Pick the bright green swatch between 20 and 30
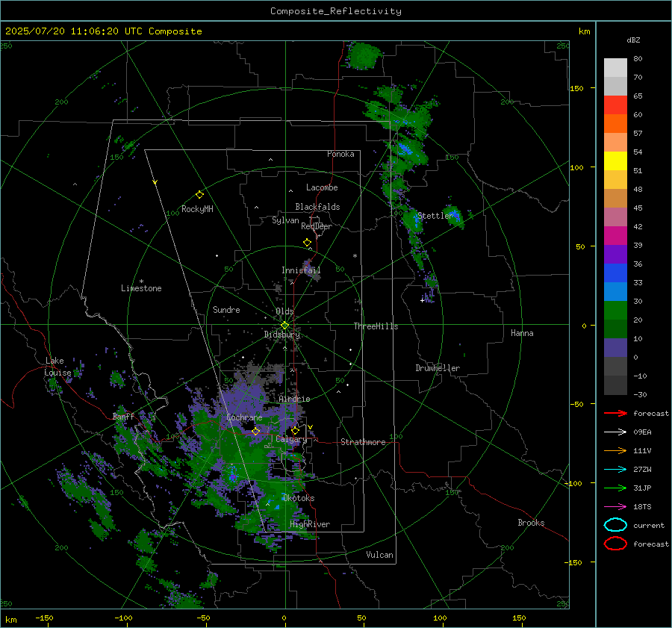The height and width of the screenshot is (628, 672). pos(615,311)
